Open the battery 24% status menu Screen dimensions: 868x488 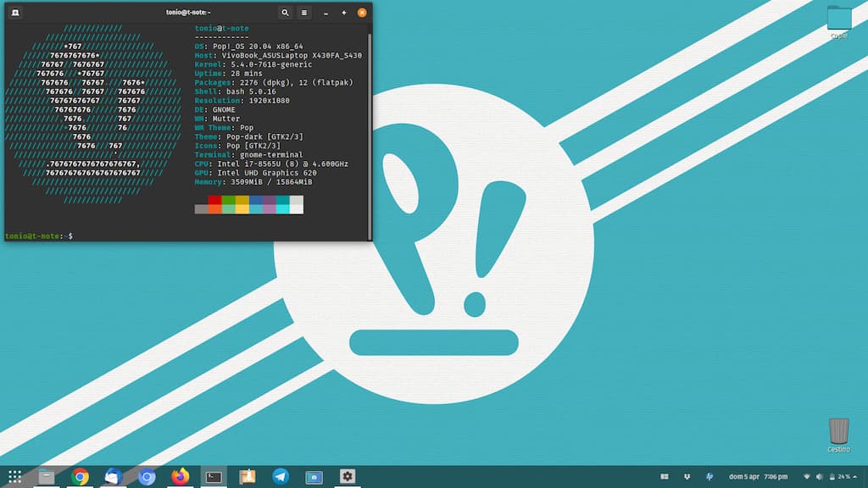click(x=839, y=477)
